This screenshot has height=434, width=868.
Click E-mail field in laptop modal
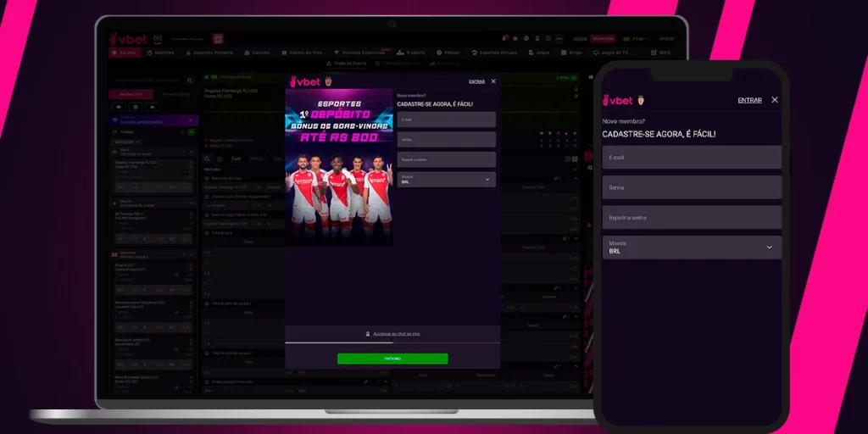click(446, 120)
